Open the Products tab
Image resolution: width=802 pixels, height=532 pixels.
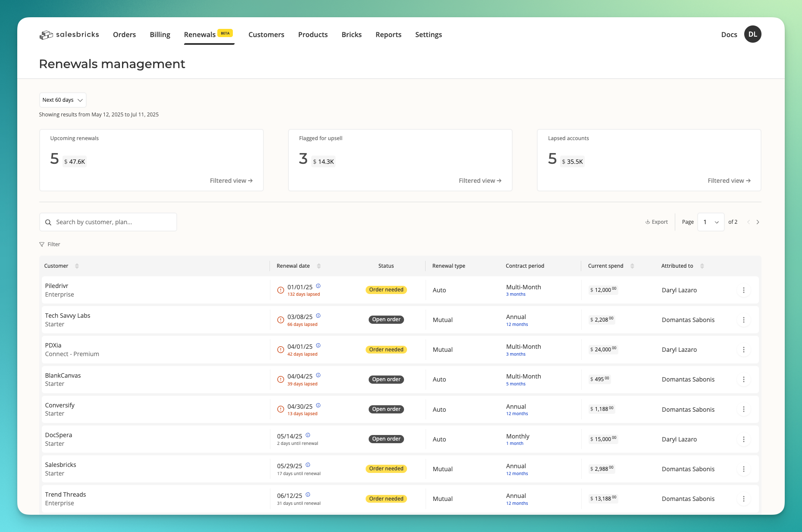coord(313,34)
